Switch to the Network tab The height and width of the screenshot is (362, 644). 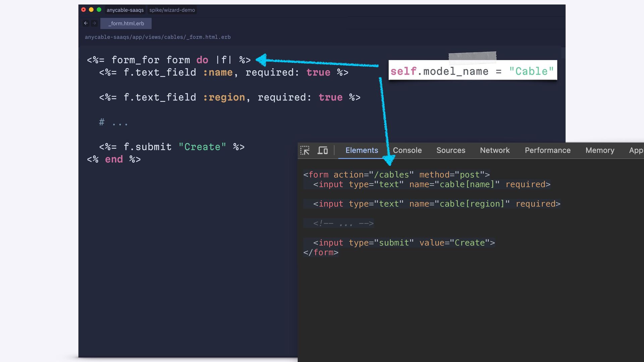(495, 150)
